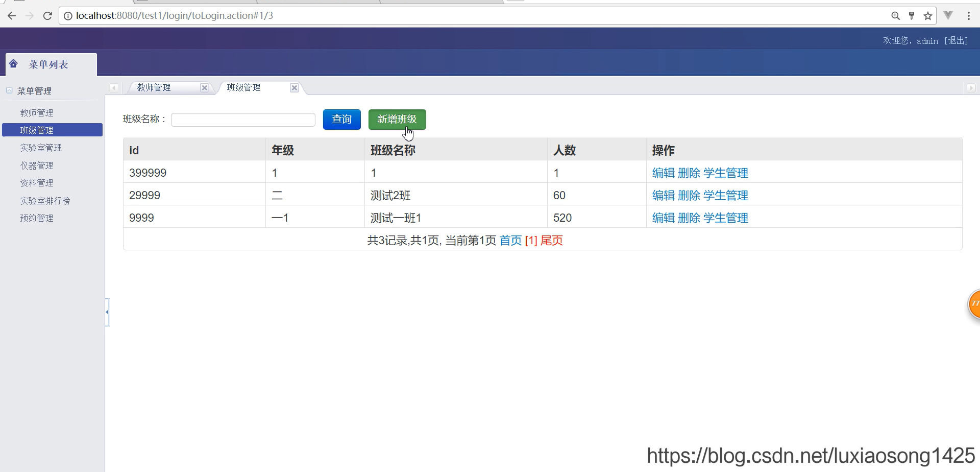Screen dimensions: 980x472
Task: Collapse the 菜单管理 tree node
Action: (x=9, y=90)
